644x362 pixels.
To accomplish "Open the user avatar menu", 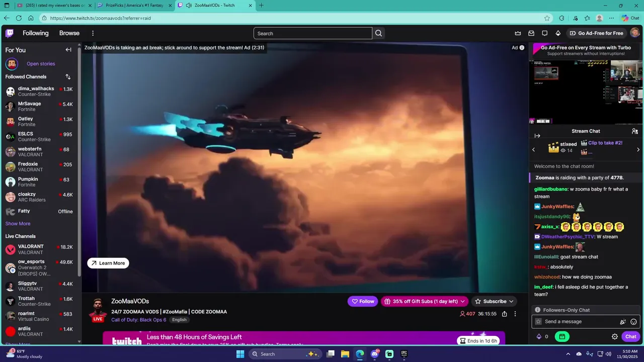I will [x=635, y=33].
